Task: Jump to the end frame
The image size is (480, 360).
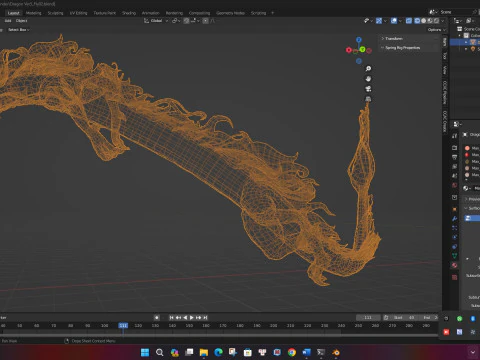Action: coord(205,318)
